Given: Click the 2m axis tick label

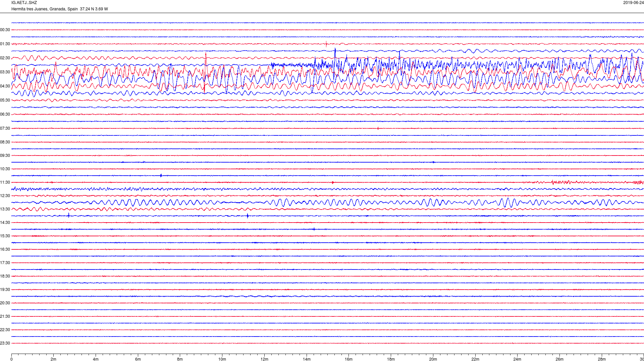Looking at the screenshot, I should (x=54, y=359).
